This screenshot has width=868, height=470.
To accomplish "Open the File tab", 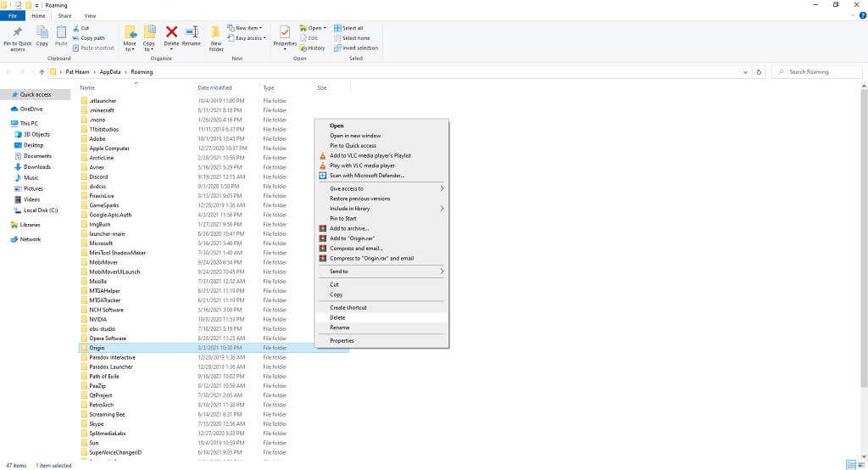I will [12, 15].
